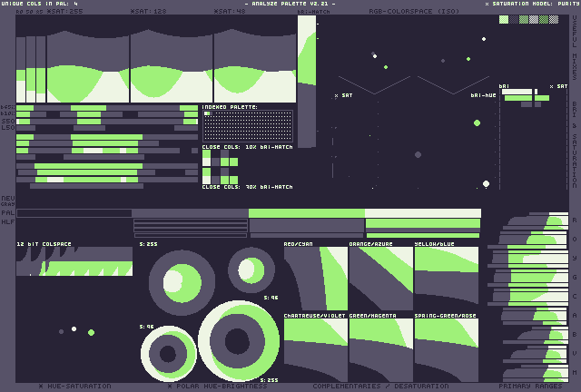581x392 pixels.
Task: Click the '*SAT: 255' header
Action: click(x=65, y=12)
